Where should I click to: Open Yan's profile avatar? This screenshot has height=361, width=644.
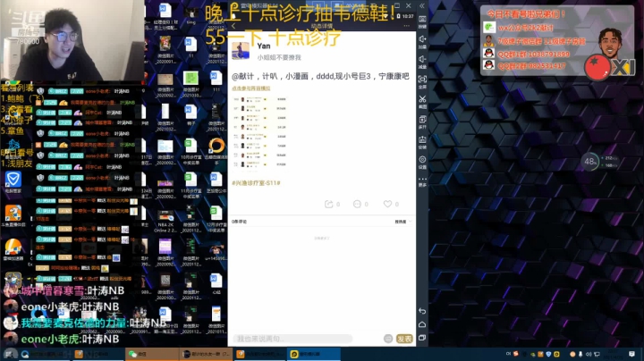tap(241, 51)
